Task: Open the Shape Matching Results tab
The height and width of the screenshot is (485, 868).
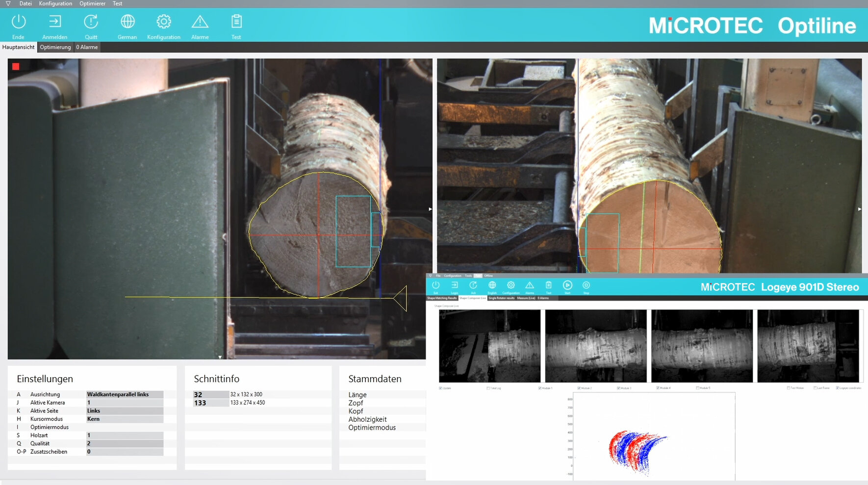Action: point(443,298)
